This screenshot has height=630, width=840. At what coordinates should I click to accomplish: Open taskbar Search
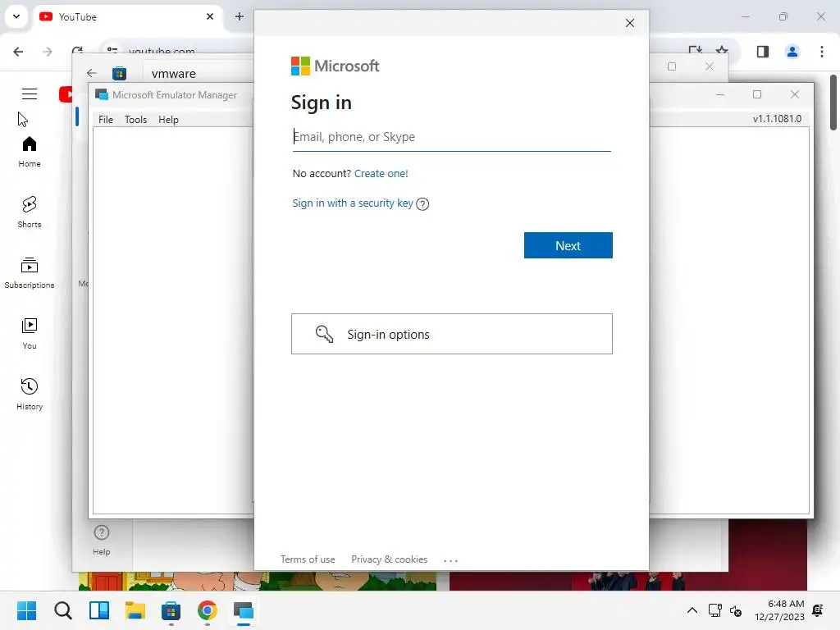62,610
